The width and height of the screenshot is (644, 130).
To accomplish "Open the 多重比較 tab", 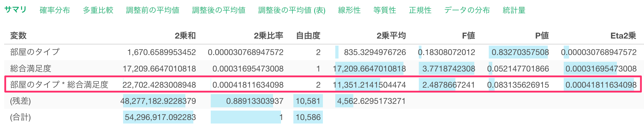I will (98, 10).
